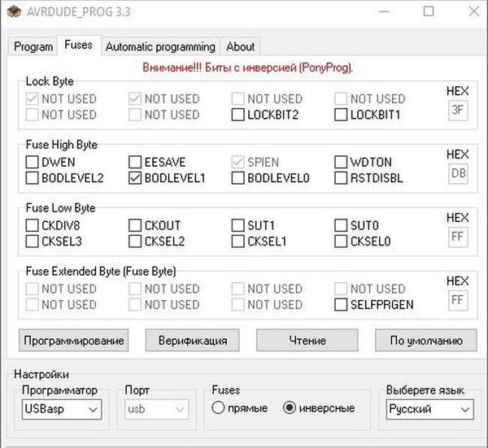Open the Программатор USBasp dropdown
Image resolution: width=488 pixels, height=448 pixels.
click(x=60, y=409)
